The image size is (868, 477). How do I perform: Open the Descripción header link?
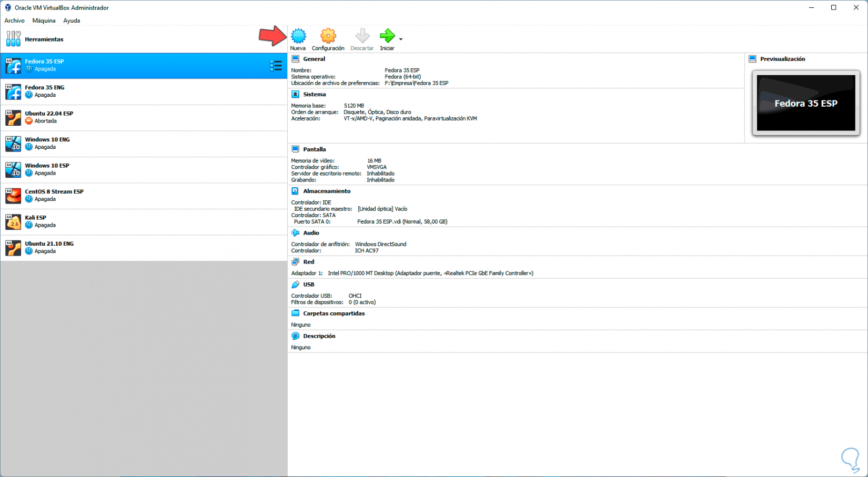click(319, 336)
